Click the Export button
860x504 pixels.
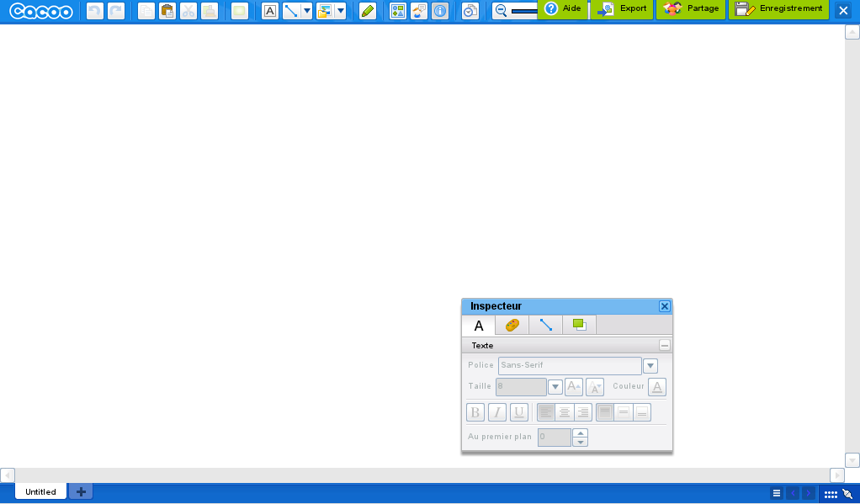tap(622, 9)
